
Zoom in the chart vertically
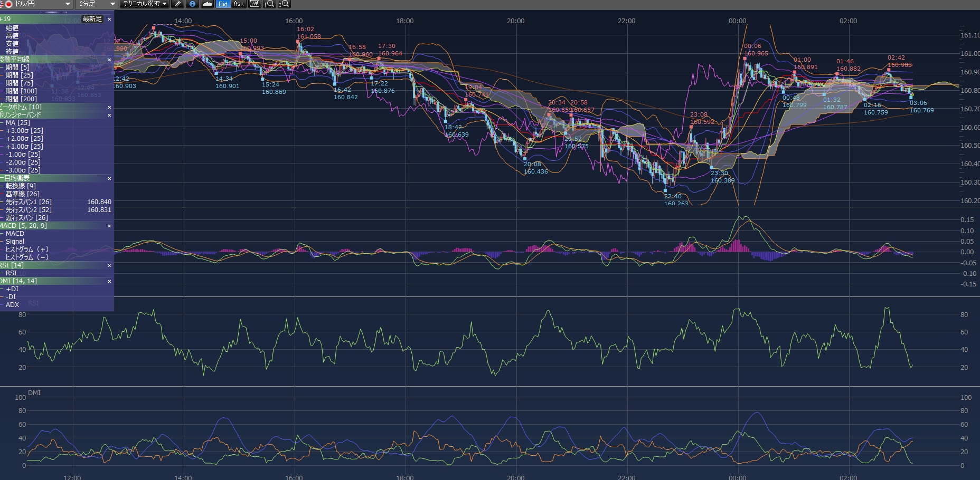pyautogui.click(x=284, y=4)
